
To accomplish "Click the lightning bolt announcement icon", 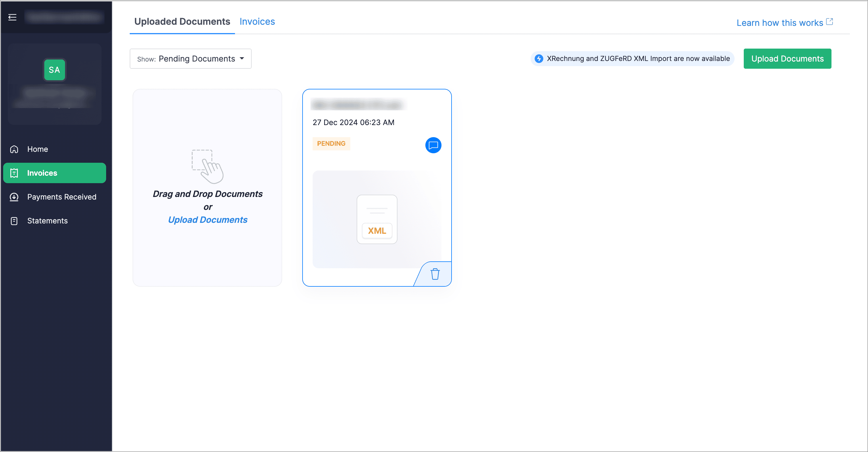I will 538,59.
